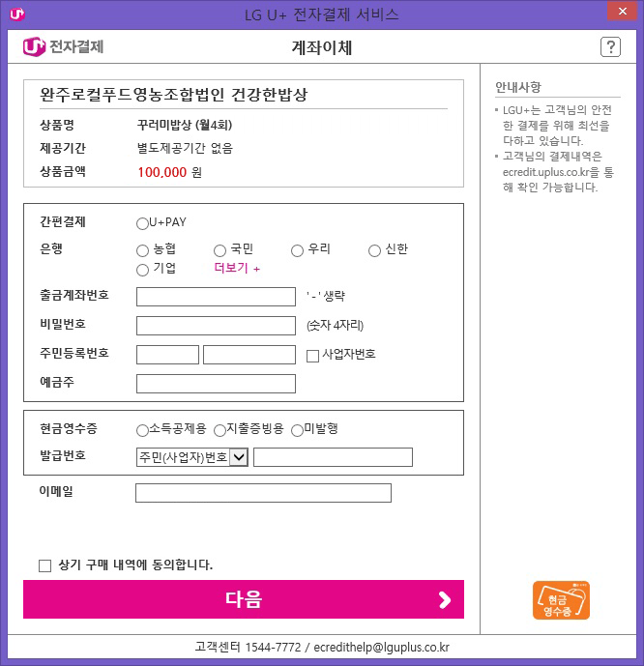Select 지출증빙용 cash receipt type
Screen dimensions: 644x666
(x=220, y=430)
